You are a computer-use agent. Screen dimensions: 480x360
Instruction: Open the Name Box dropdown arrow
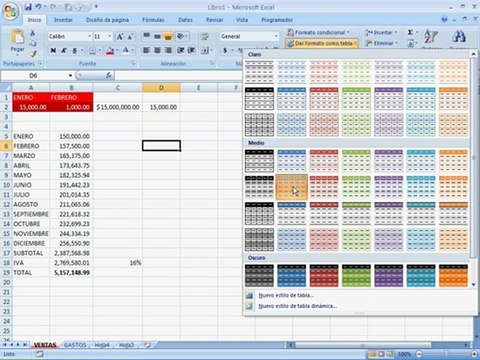pos(70,76)
